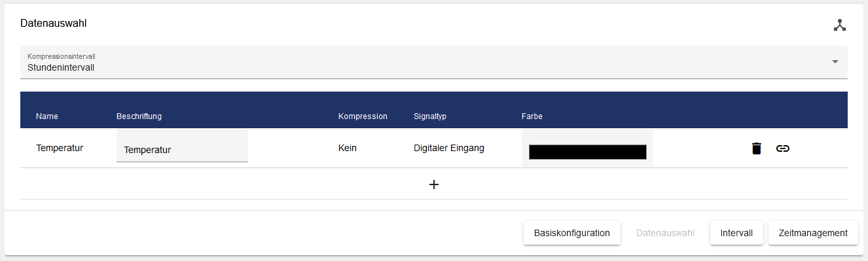868x261 pixels.
Task: Delete the Temperatur row with trash icon
Action: point(756,148)
